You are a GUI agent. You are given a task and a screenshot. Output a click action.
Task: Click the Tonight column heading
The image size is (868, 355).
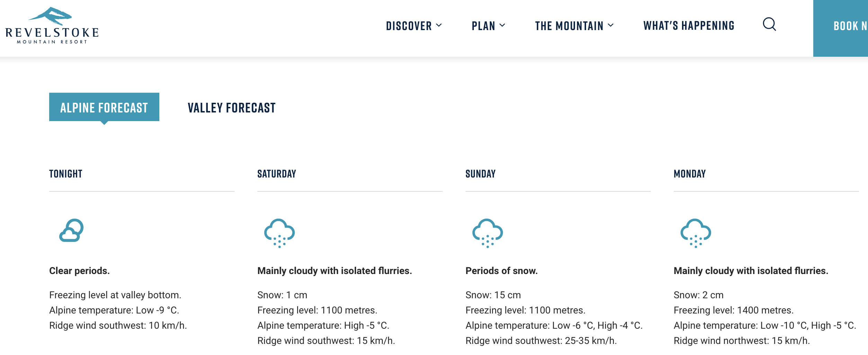click(65, 174)
